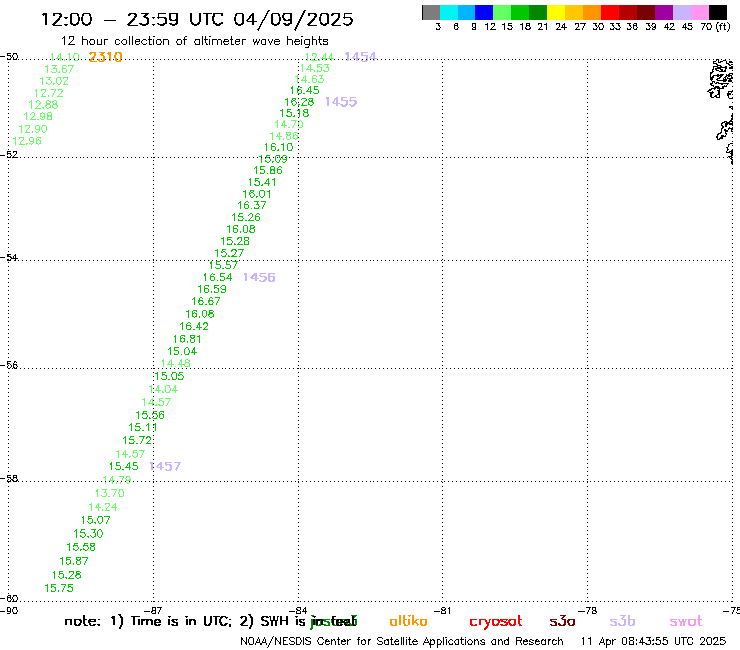Click the lavender time stamp '1457'
This screenshot has height=650, width=740.
coord(165,466)
